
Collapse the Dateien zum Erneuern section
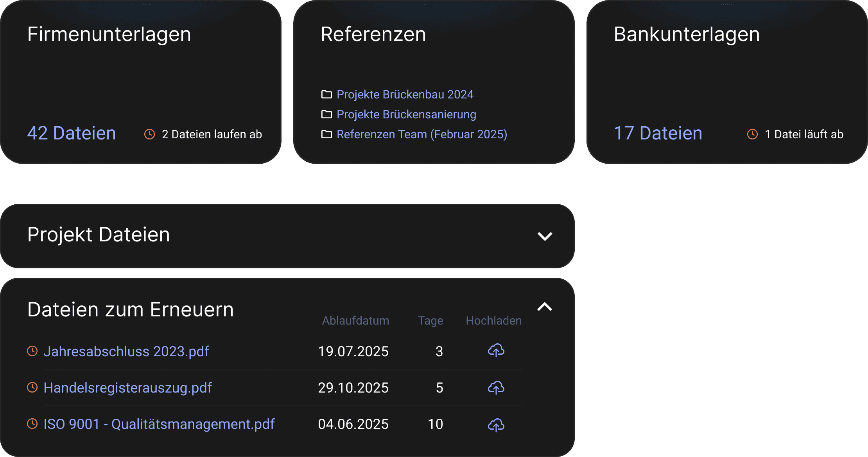[545, 307]
